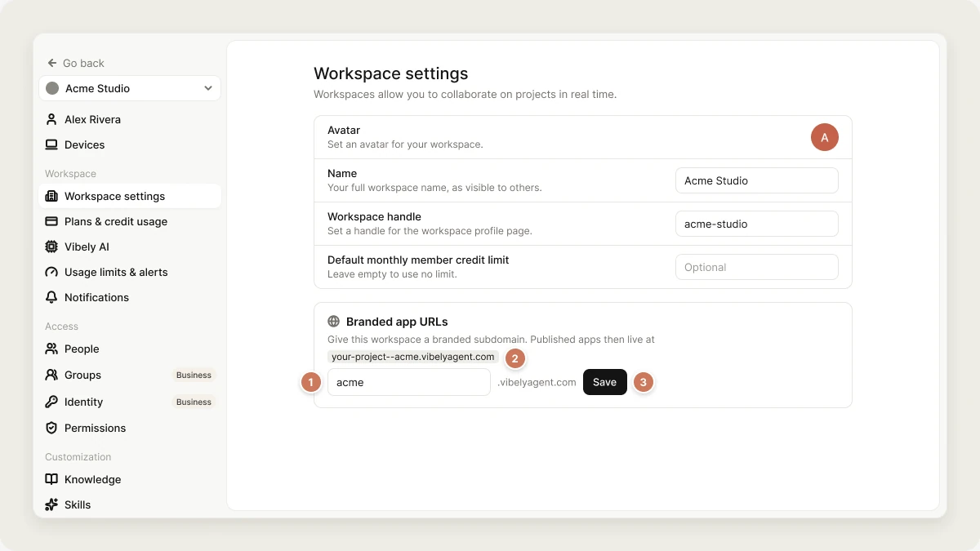980x551 pixels.
Task: Open Groups page label
Action: point(82,375)
